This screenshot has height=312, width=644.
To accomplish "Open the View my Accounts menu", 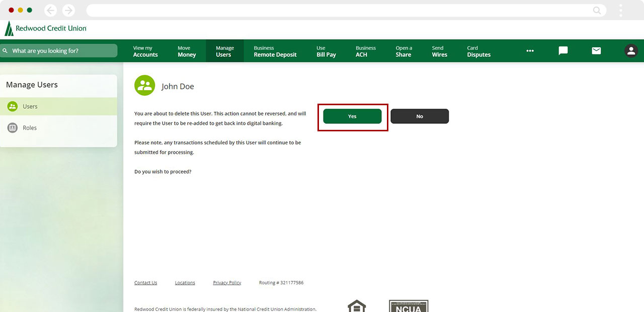I will pyautogui.click(x=145, y=51).
